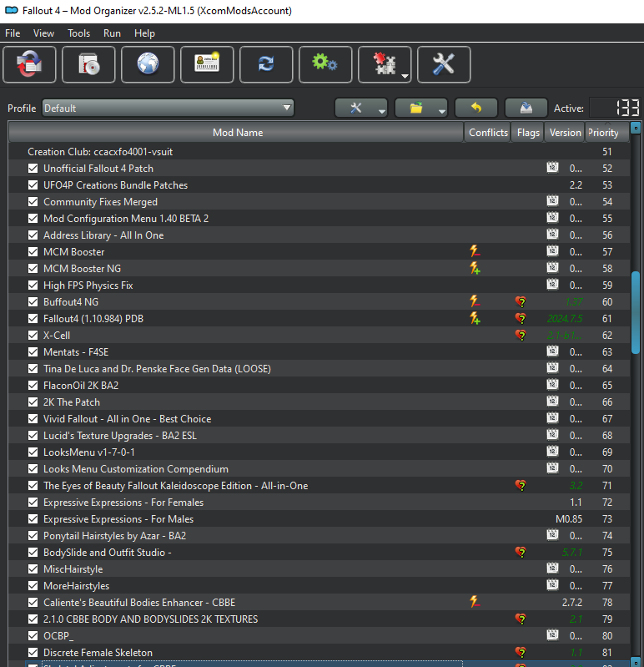Click the scrollbar up button at top
Screen dimensions: 644x667
click(x=636, y=128)
